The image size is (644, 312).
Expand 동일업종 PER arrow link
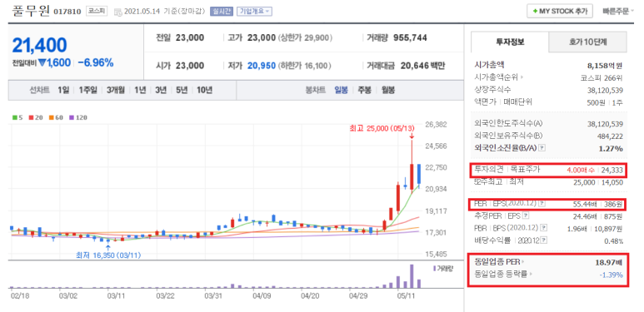click(x=523, y=261)
